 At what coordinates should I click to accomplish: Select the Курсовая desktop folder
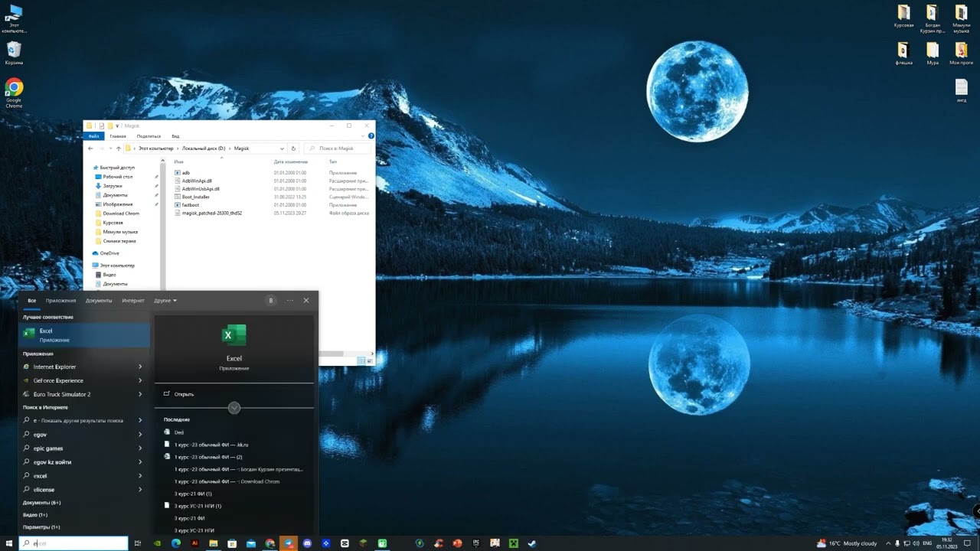coord(903,16)
